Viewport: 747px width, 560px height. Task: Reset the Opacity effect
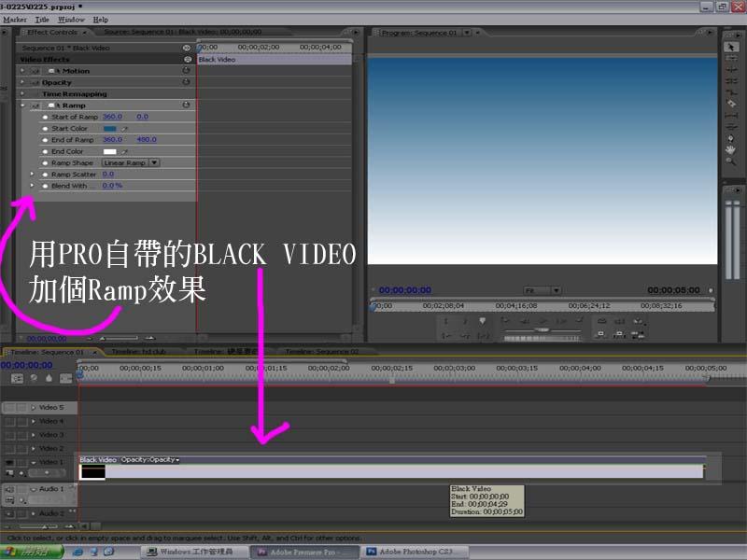pos(186,82)
